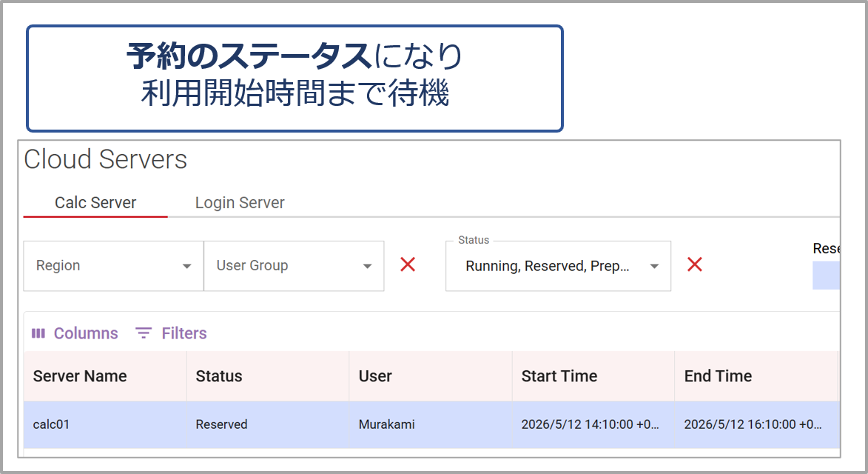Screen dimensions: 868x474
Task: Open the Columns chooser icon
Action: pyautogui.click(x=38, y=333)
